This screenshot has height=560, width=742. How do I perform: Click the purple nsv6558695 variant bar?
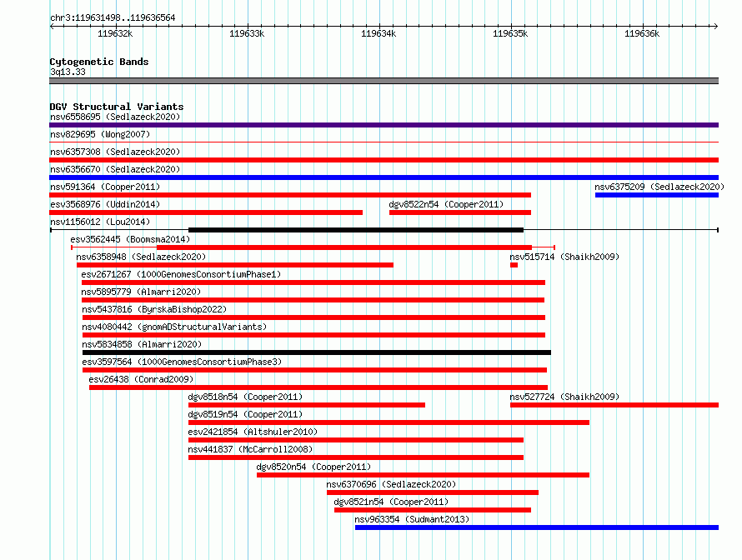point(384,125)
